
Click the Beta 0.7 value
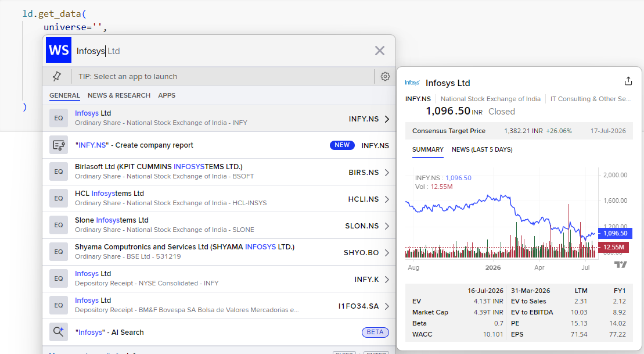coord(499,324)
